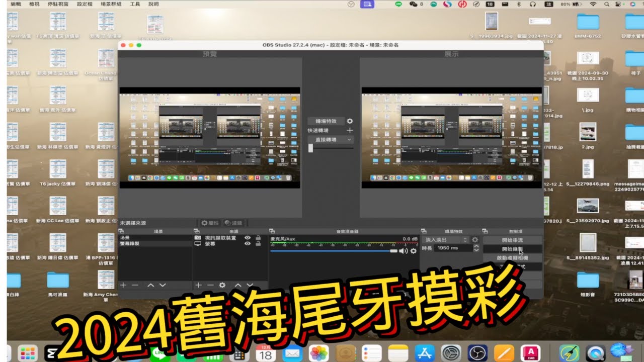Open Photos app in the Dock
Image resolution: width=644 pixels, height=362 pixels.
click(318, 353)
